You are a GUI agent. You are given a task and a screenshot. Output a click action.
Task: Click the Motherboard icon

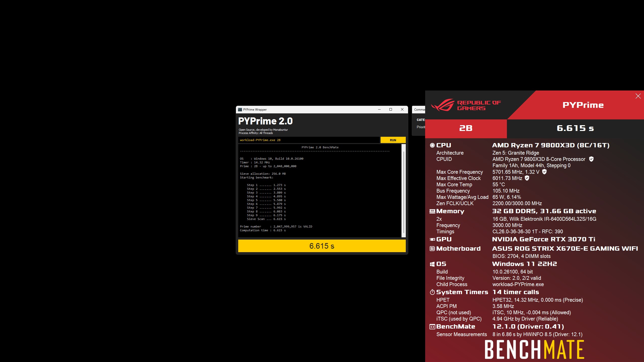(432, 249)
